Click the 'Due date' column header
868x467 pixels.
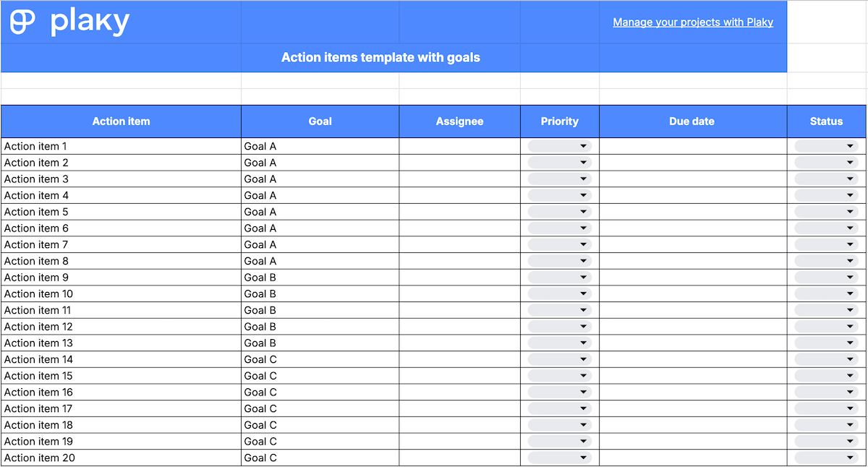(x=692, y=121)
